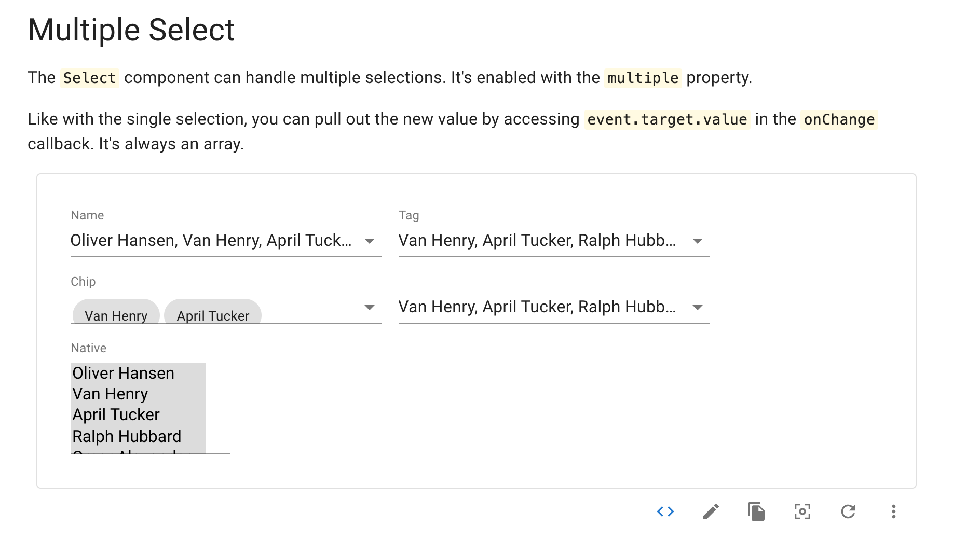Click the Chip select dropdown arrow
Viewport: 980px width, 553px height.
[369, 307]
